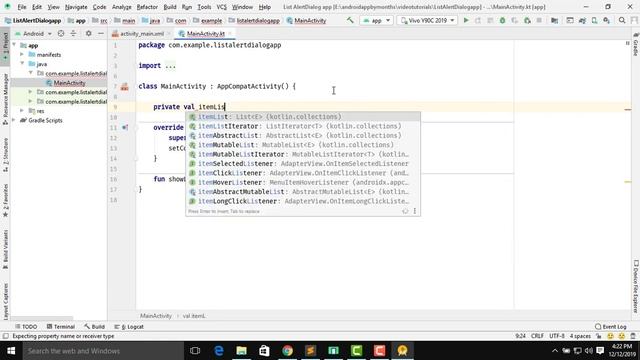Toggle tool window quick access icon in status bar
Image resolution: width=640 pixels, height=360 pixels.
(5, 336)
